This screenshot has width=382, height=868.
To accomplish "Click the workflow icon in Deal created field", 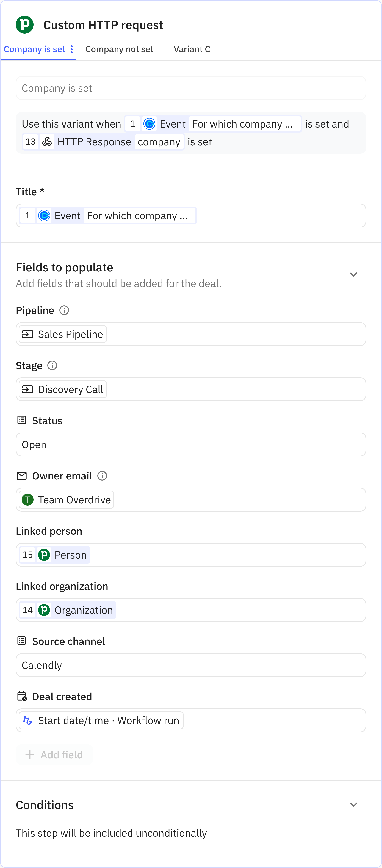I will tap(28, 720).
